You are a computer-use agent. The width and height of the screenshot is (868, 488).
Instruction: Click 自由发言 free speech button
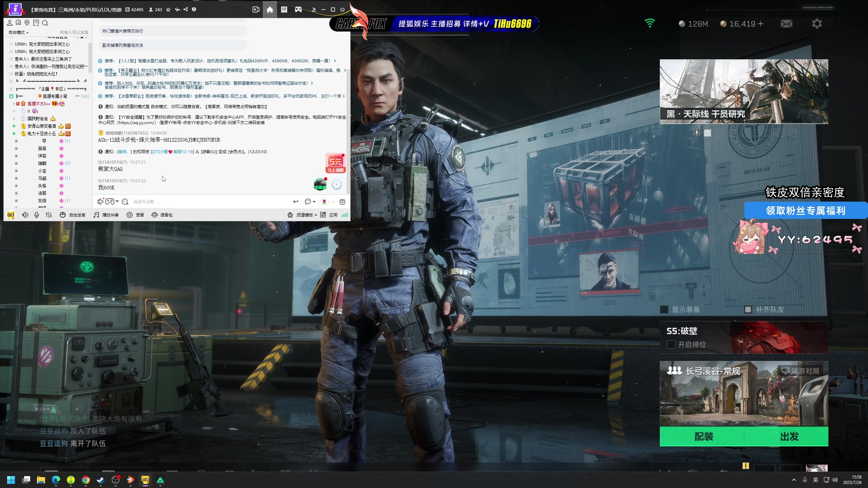coord(73,215)
